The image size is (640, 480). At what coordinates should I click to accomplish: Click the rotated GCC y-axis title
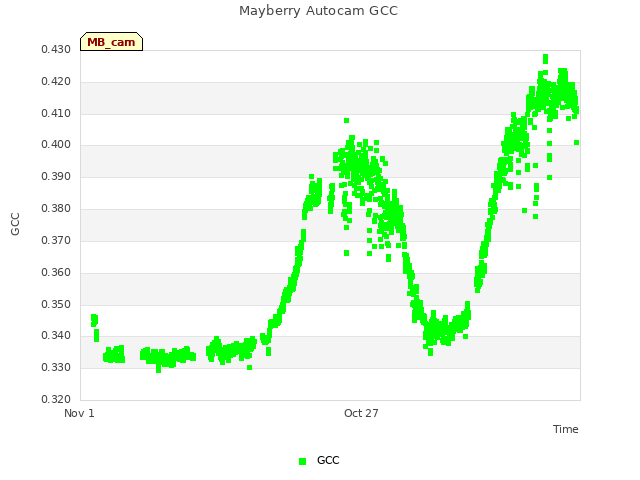point(15,224)
